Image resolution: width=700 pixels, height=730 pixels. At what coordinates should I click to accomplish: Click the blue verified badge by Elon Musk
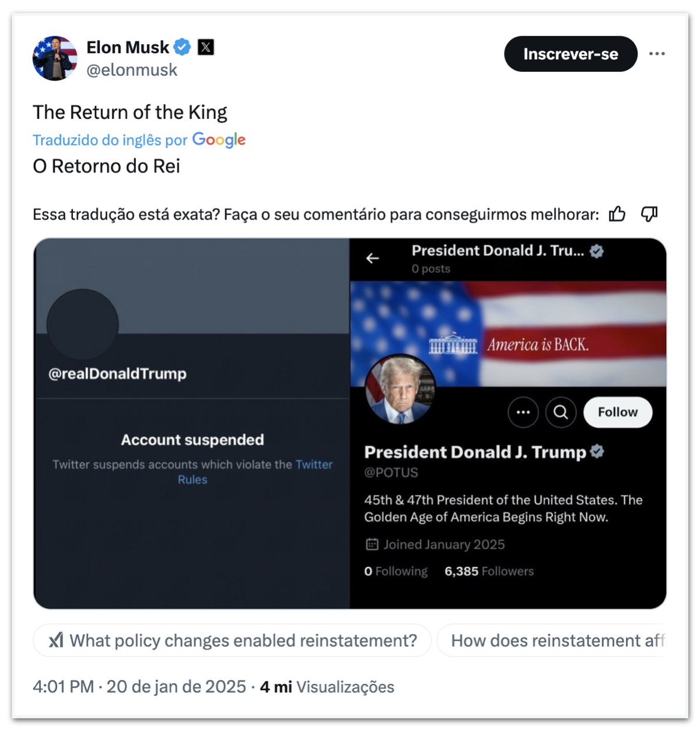(182, 47)
